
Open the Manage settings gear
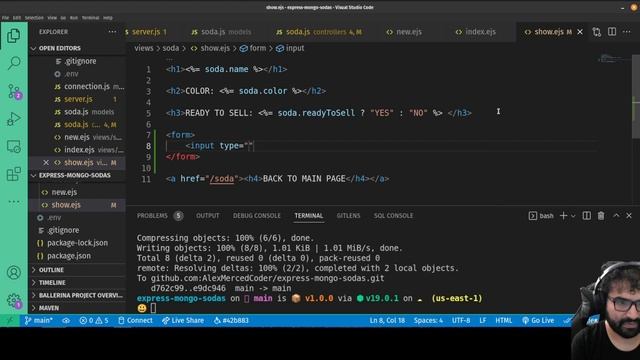(13, 300)
